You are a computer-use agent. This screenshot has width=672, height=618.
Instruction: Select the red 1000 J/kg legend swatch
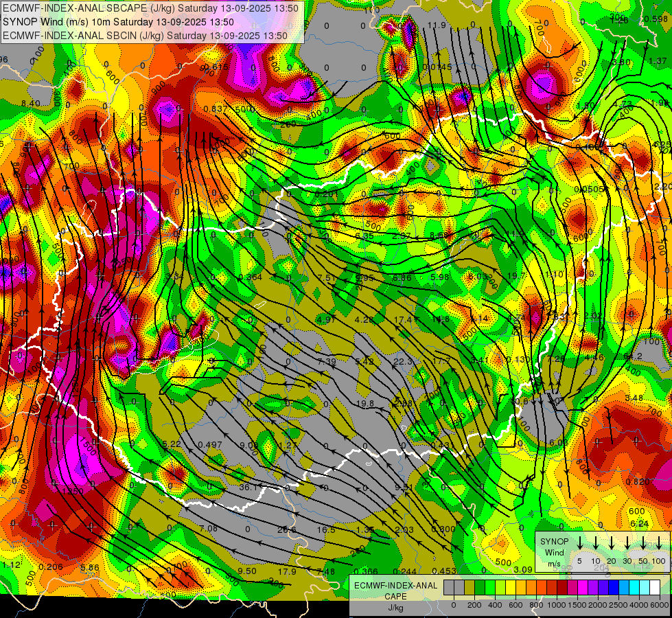552,588
